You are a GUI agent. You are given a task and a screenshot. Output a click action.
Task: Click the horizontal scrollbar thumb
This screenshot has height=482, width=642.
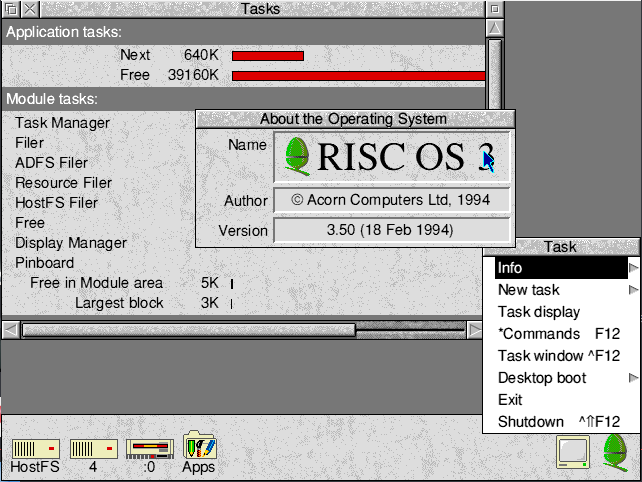pos(189,330)
